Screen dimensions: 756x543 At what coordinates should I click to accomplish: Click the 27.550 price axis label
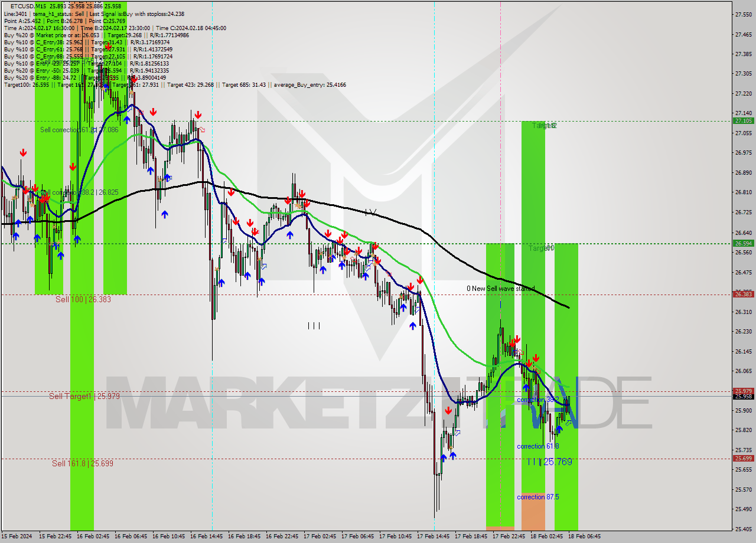743,15
